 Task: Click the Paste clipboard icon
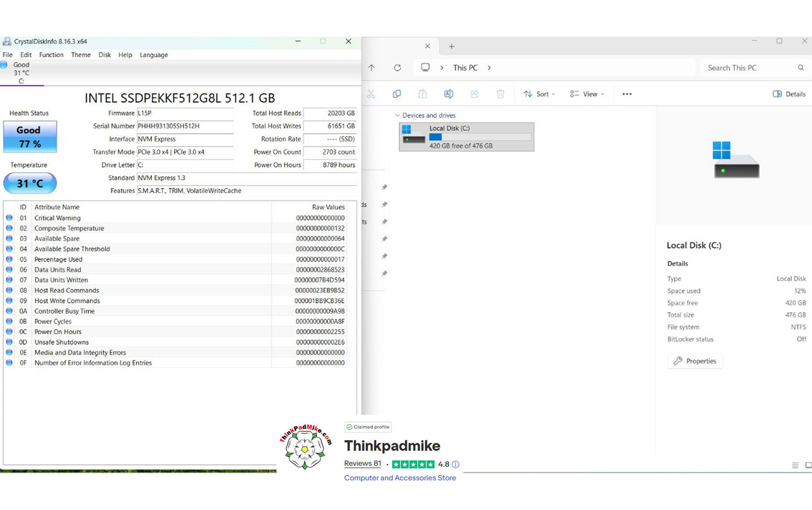tap(423, 94)
